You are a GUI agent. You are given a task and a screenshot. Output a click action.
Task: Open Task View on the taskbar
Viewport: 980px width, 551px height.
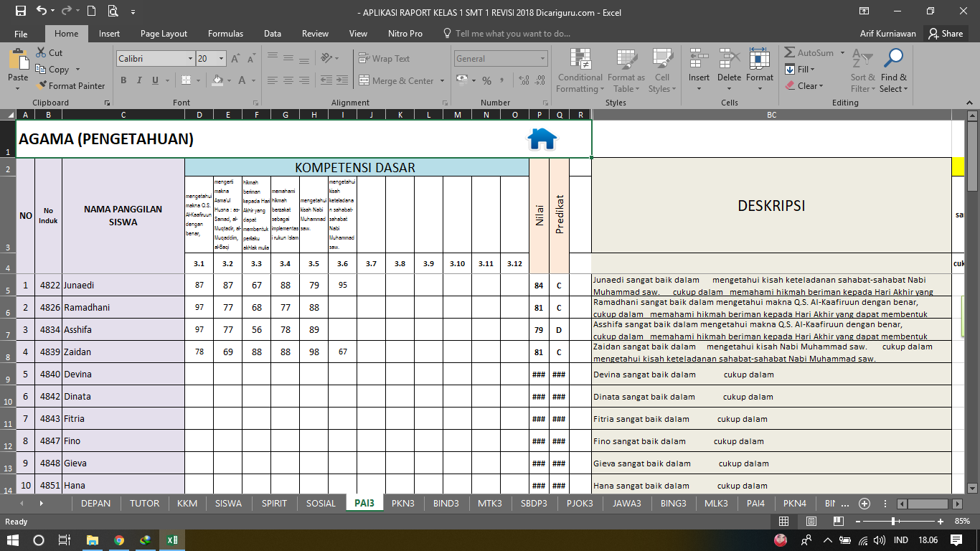(x=65, y=540)
